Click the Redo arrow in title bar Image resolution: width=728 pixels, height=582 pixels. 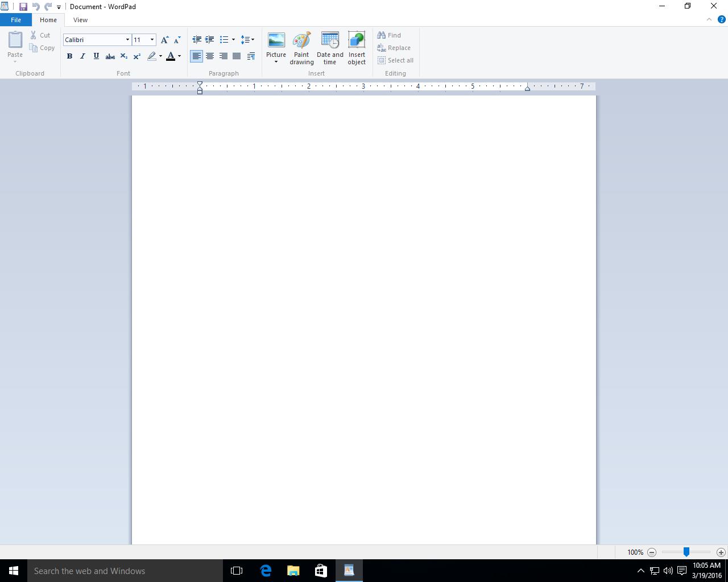pyautogui.click(x=48, y=7)
